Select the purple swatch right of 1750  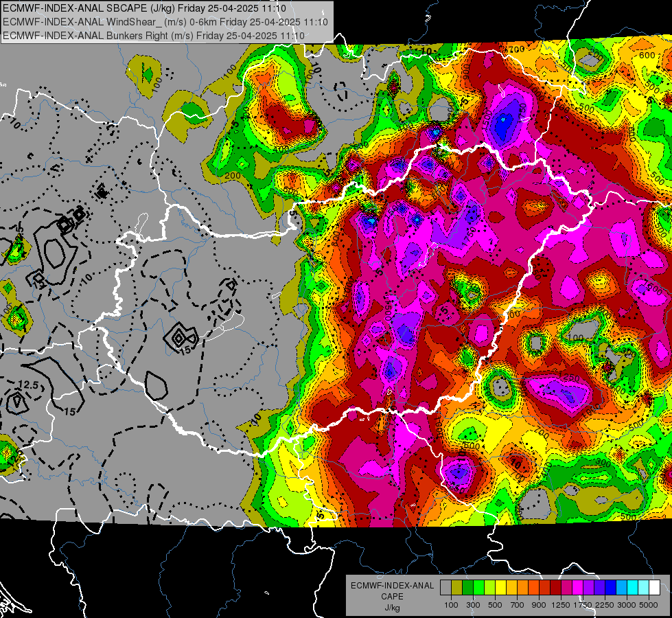588,588
